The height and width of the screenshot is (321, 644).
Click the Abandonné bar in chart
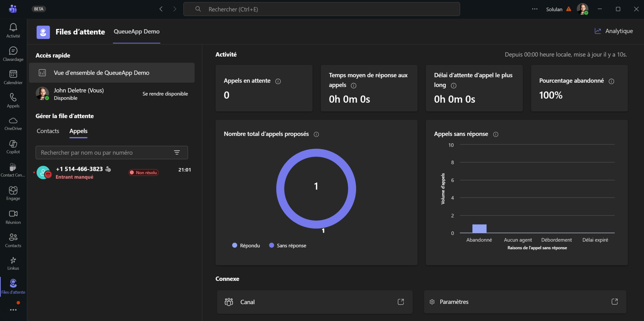(479, 229)
